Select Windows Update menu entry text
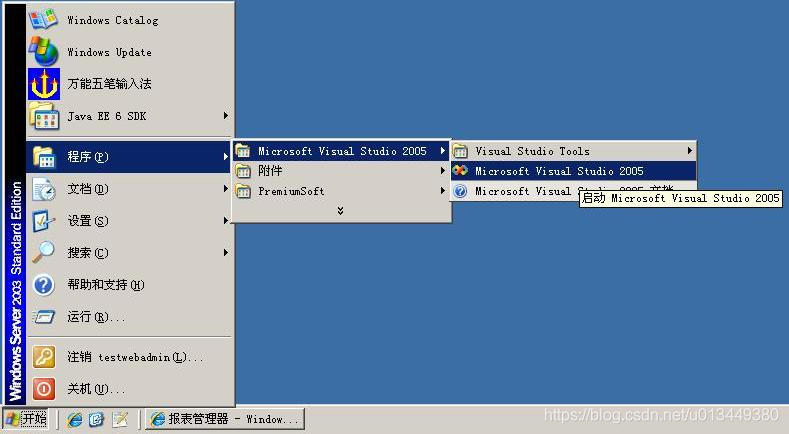 pyautogui.click(x=109, y=52)
